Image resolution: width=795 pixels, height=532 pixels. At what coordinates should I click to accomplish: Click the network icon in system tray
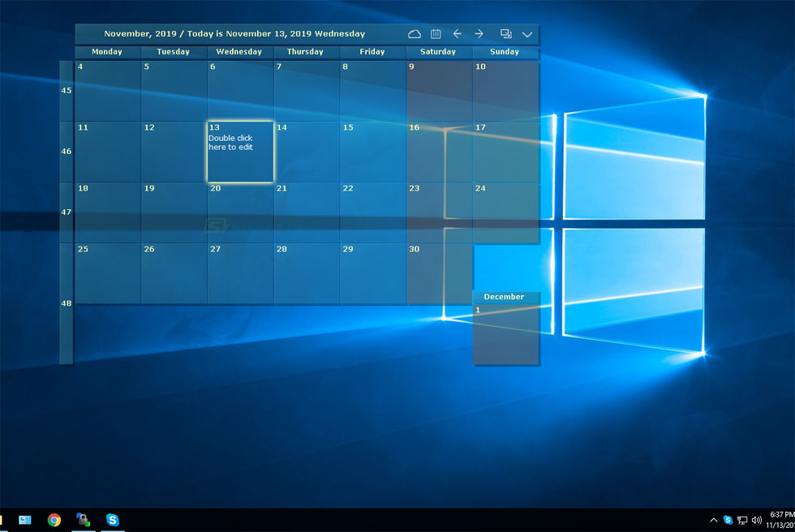[x=742, y=520]
